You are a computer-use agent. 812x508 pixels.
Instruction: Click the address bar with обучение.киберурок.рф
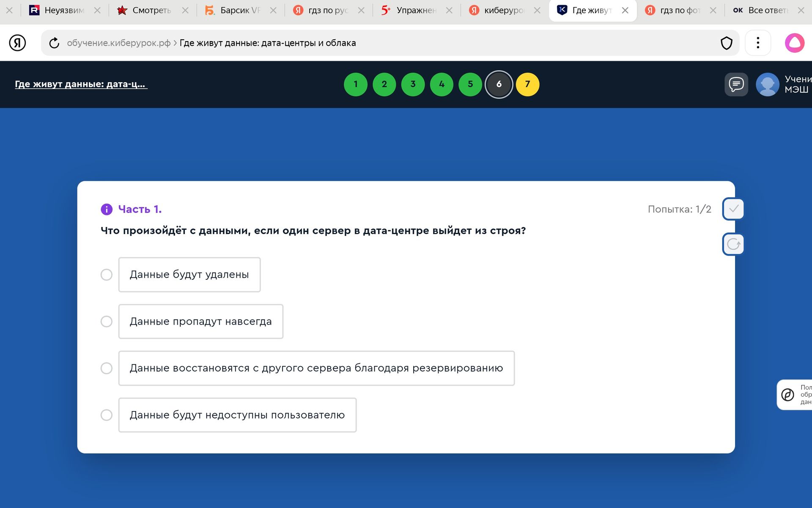[x=389, y=43]
